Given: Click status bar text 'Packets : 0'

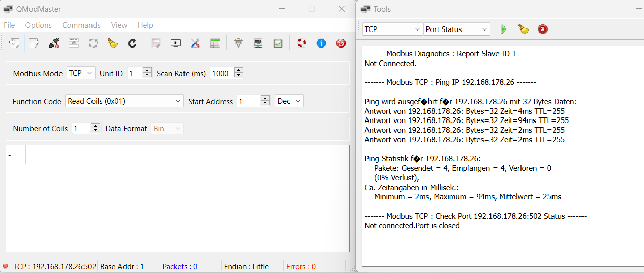Looking at the screenshot, I should click(x=180, y=266).
